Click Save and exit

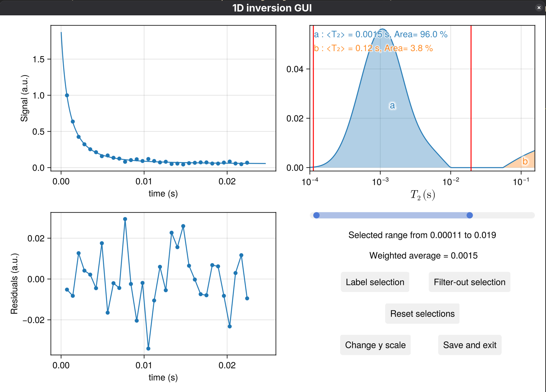(470, 345)
